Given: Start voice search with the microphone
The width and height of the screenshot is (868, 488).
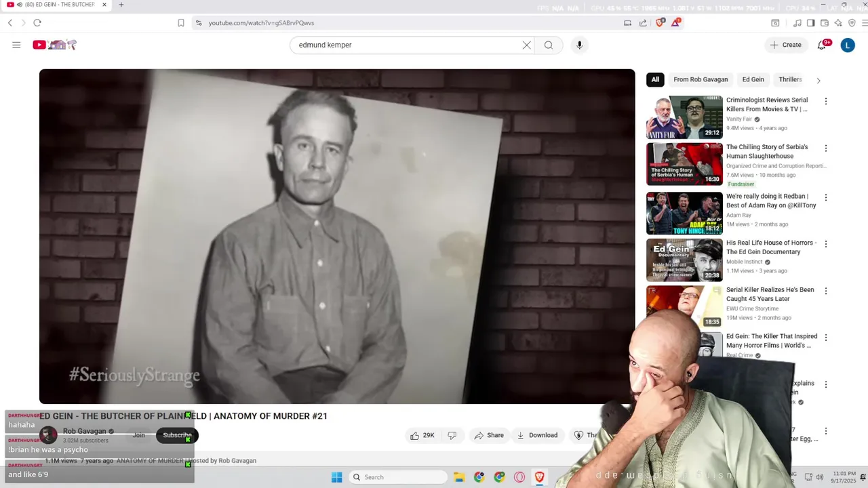Looking at the screenshot, I should coord(579,45).
